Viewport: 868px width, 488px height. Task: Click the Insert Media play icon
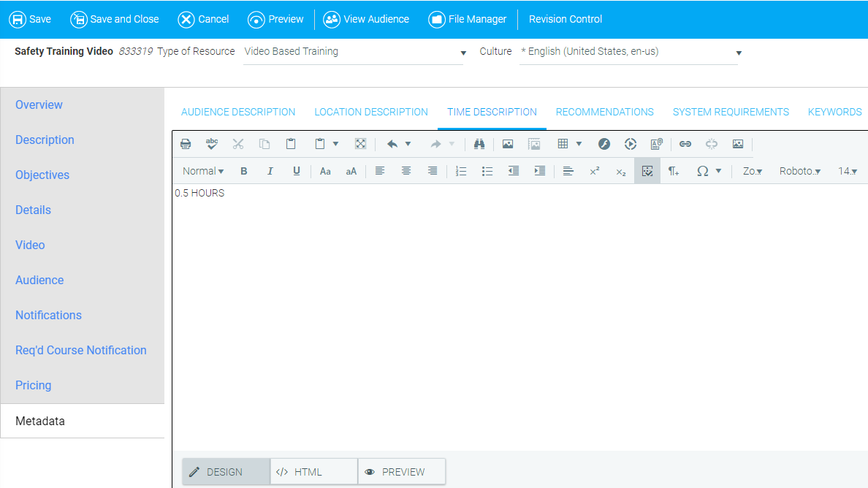[631, 144]
